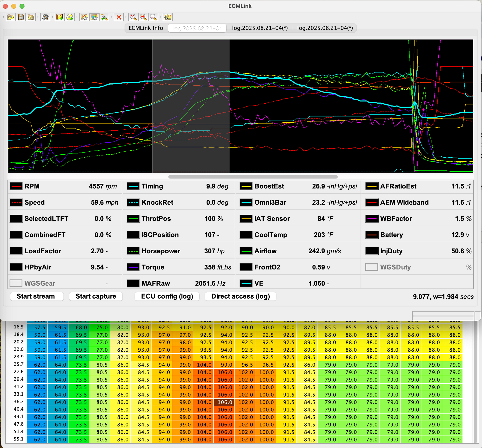
Task: Toggle the KnockRet dashed cyan swatch
Action: pos(133,202)
